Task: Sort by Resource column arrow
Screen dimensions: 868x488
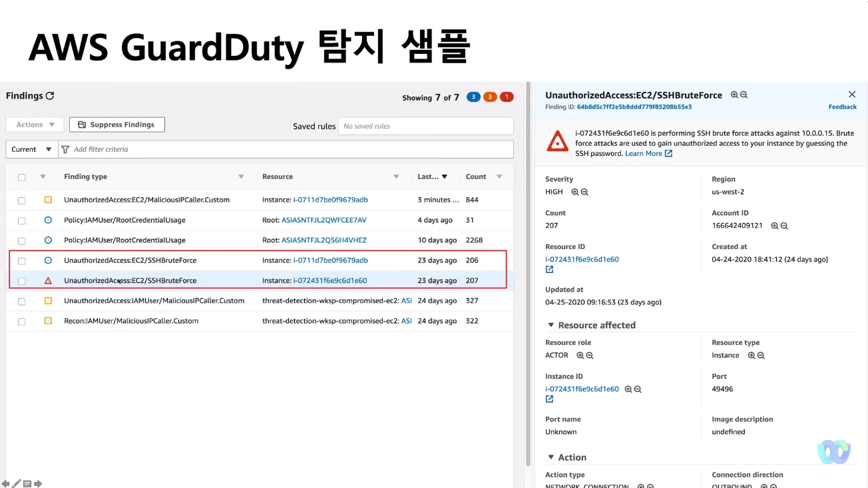Action: [x=396, y=177]
